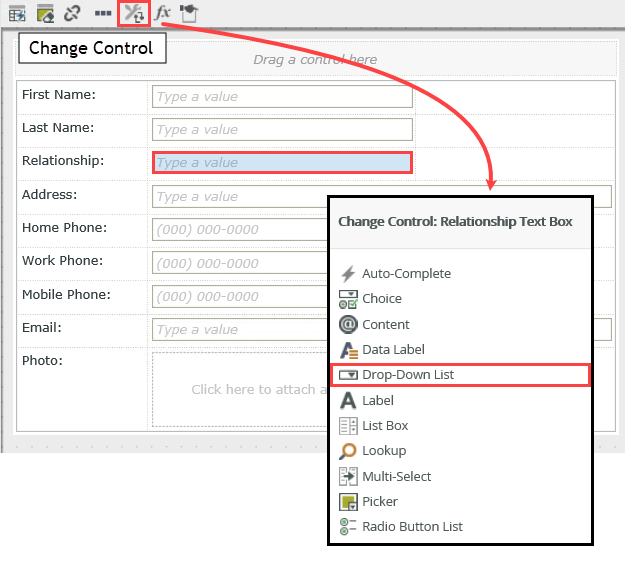Click the Change Control wrench icon

134,14
